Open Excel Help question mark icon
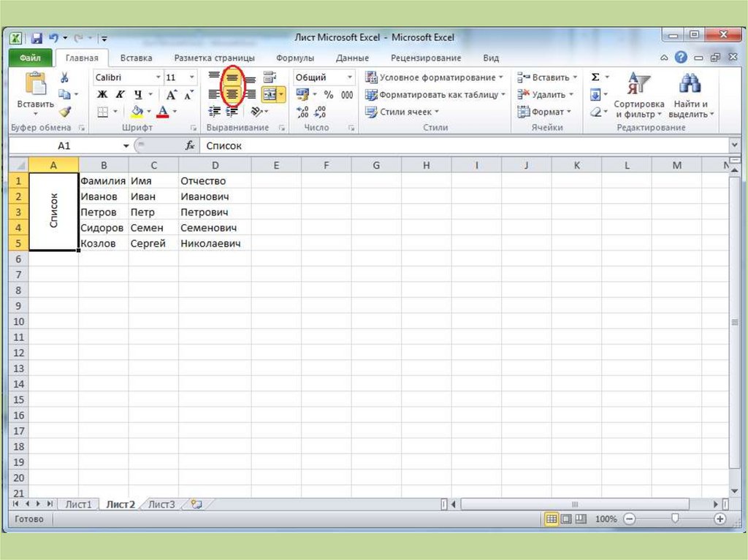748x560 pixels. 681,58
